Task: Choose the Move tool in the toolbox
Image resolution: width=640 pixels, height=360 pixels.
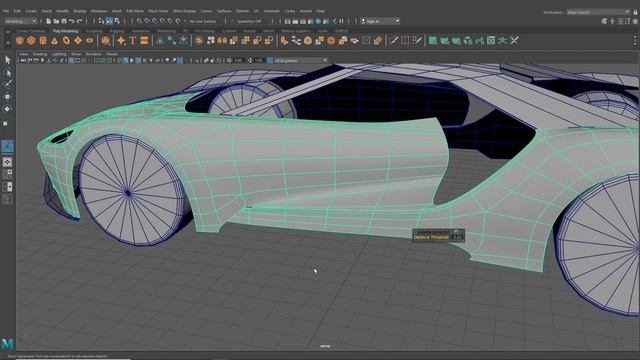Action: tap(7, 97)
